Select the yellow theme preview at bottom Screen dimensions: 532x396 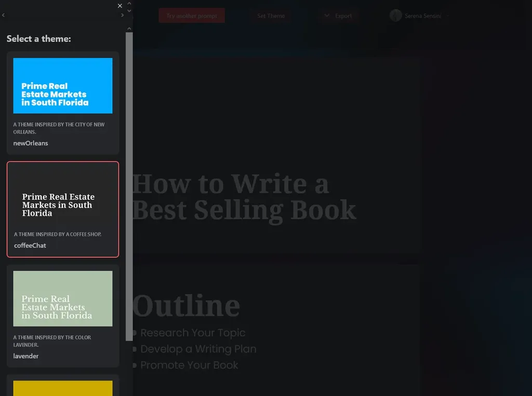[63, 388]
